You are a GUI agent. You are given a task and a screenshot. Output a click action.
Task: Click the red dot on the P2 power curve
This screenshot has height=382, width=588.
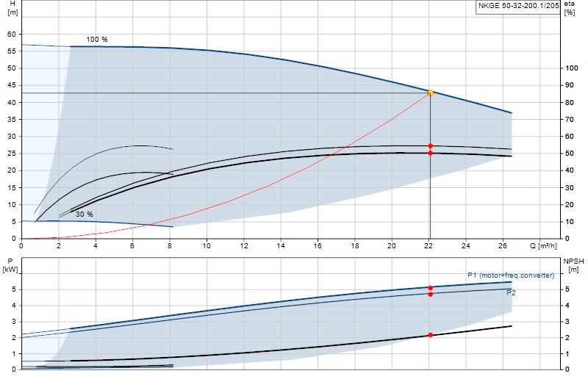tap(430, 295)
